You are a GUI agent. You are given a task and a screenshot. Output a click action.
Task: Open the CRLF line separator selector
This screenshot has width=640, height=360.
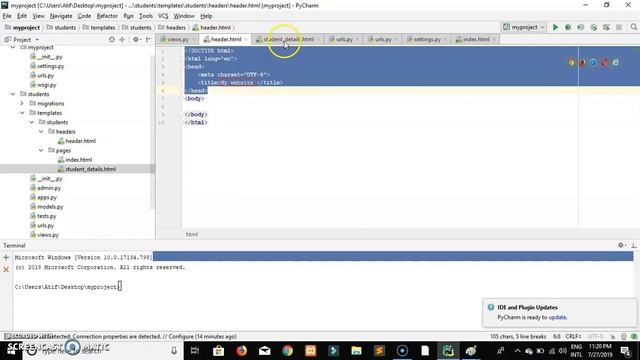click(x=573, y=337)
